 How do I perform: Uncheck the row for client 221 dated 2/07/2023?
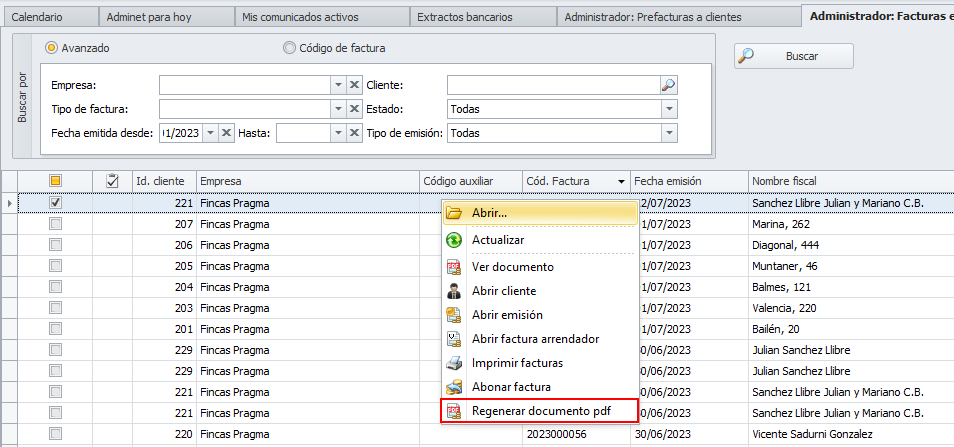pos(55,203)
